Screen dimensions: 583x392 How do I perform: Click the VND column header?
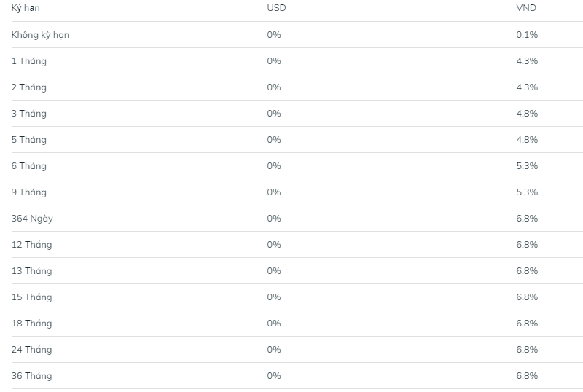point(526,8)
